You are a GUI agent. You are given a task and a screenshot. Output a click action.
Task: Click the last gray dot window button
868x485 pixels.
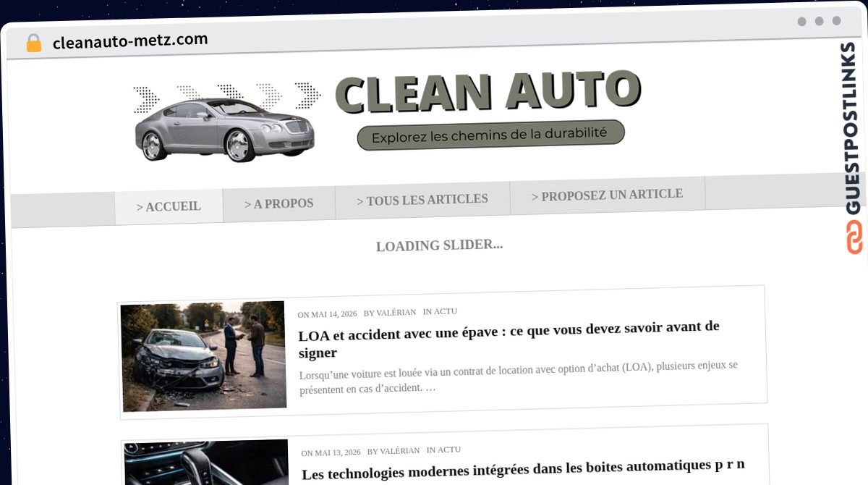(837, 21)
